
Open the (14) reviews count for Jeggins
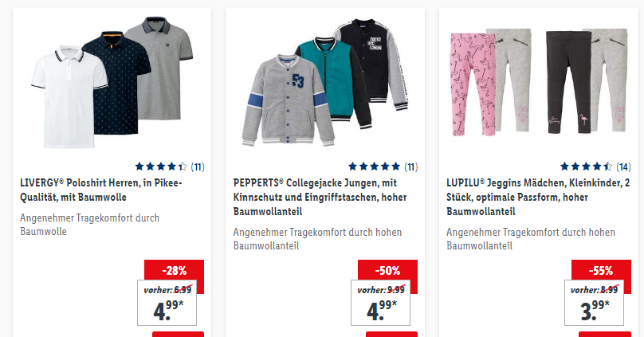[623, 167]
